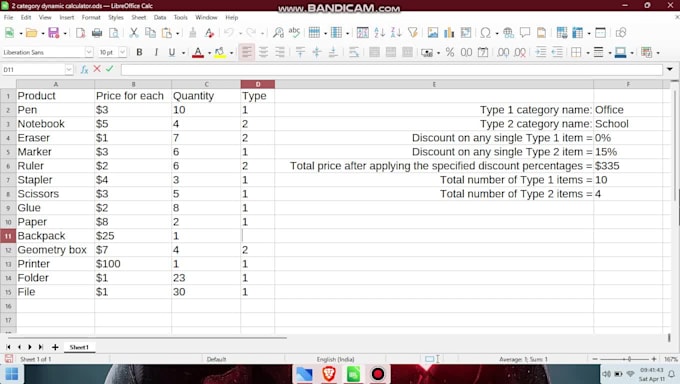
Task: Sort descending Z to A icon
Action: click(396, 33)
